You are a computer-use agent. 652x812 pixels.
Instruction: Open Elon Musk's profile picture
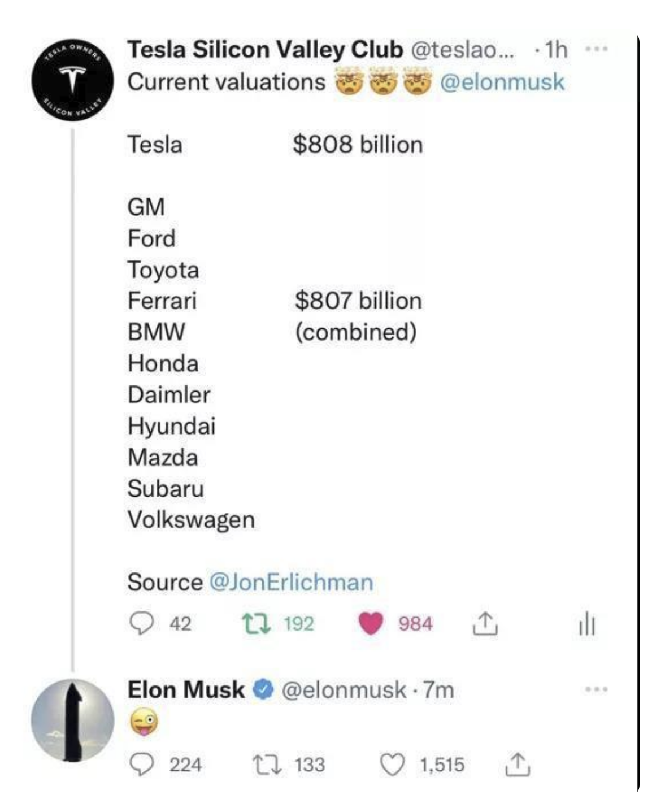[x=72, y=720]
